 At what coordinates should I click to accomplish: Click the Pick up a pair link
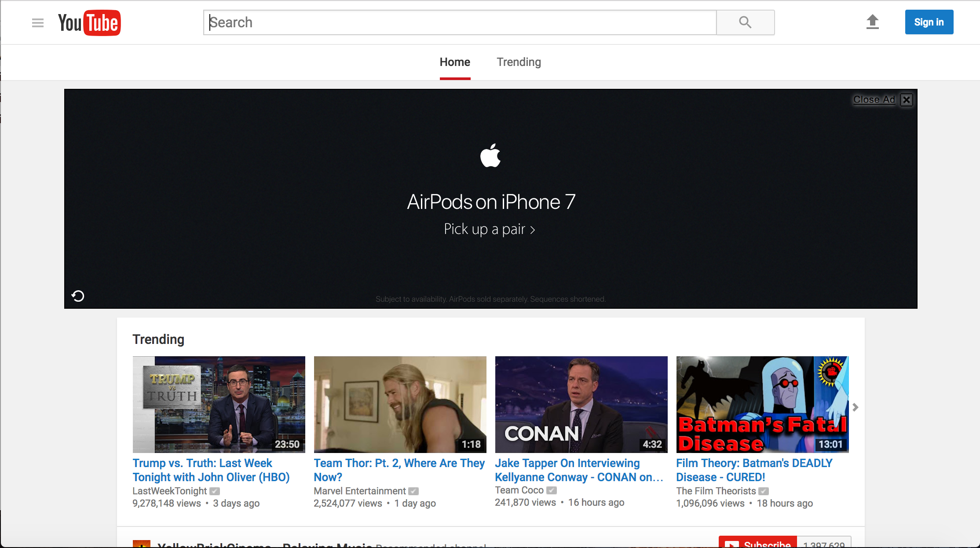[x=490, y=229]
